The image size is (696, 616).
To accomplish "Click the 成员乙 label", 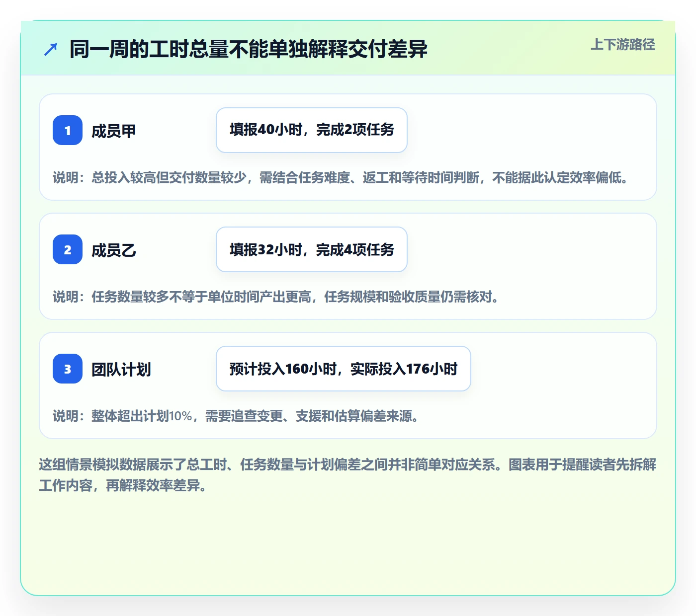I will tap(114, 250).
